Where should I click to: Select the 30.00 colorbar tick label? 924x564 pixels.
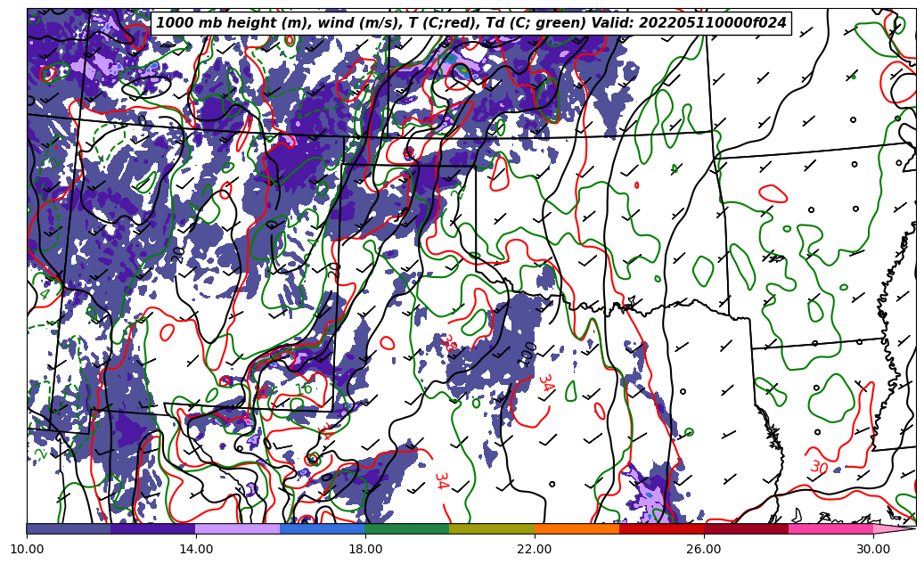[x=873, y=549]
